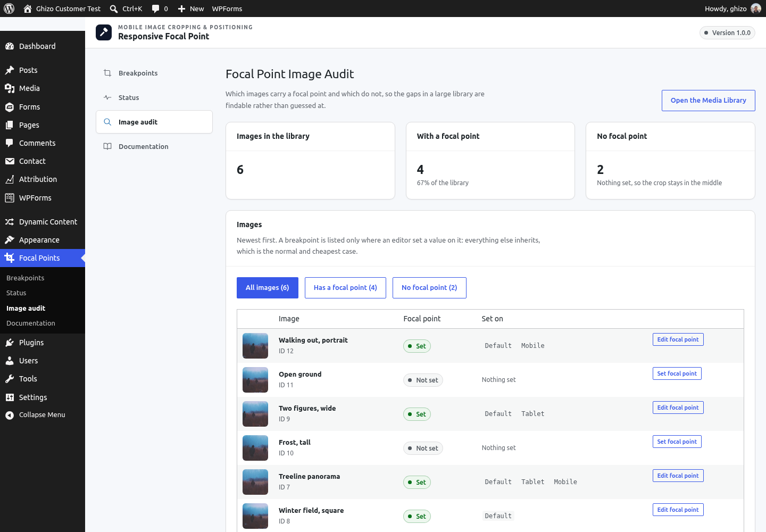
Task: Click the Attribution chart icon
Action: (10, 179)
